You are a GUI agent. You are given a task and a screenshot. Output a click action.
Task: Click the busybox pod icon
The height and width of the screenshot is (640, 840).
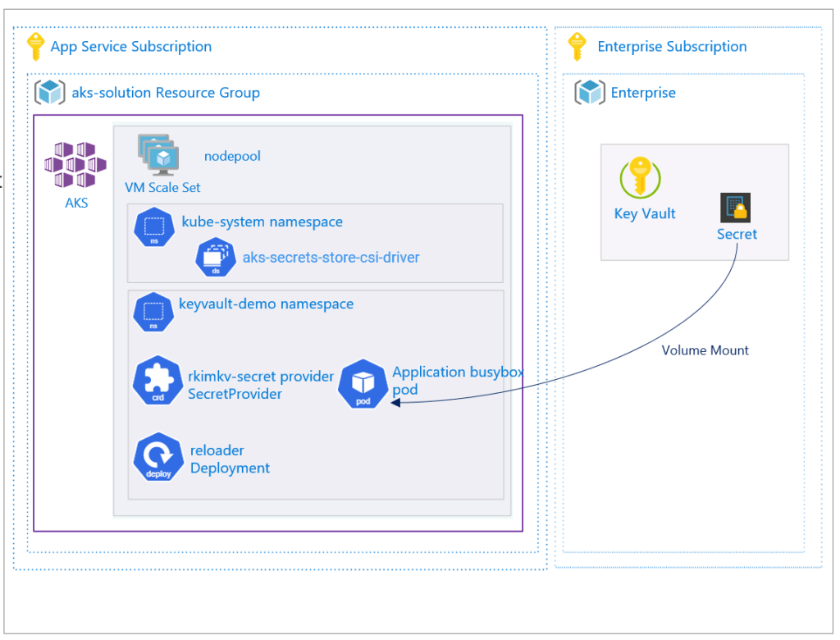[362, 384]
